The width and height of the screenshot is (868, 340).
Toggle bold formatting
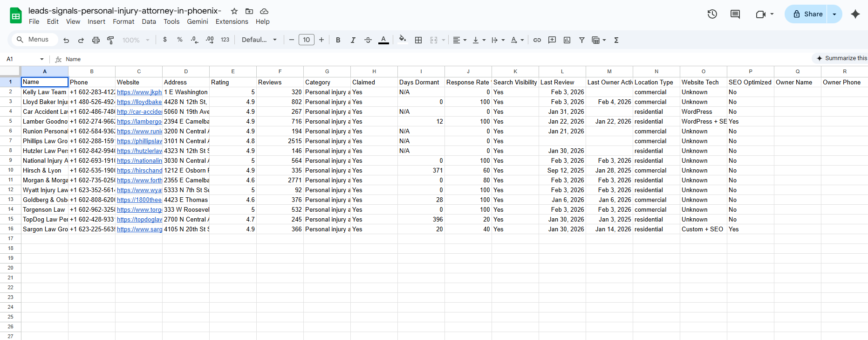338,40
